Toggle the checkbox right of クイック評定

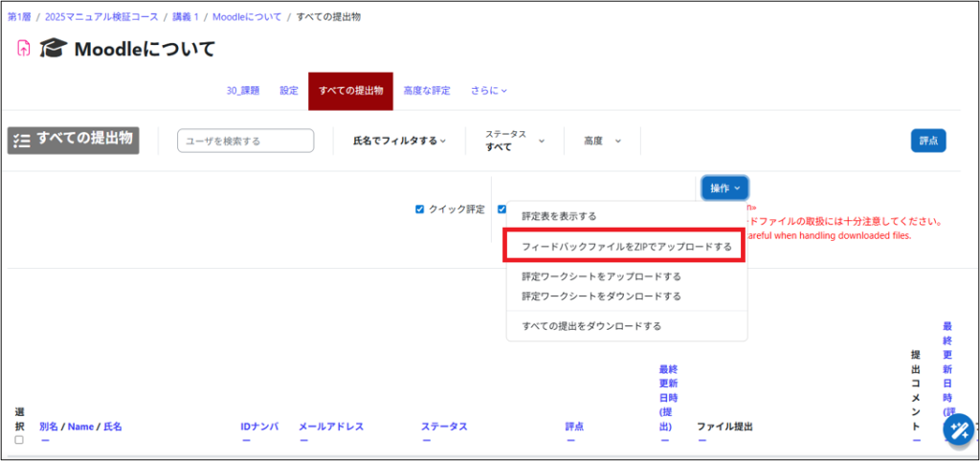point(501,209)
